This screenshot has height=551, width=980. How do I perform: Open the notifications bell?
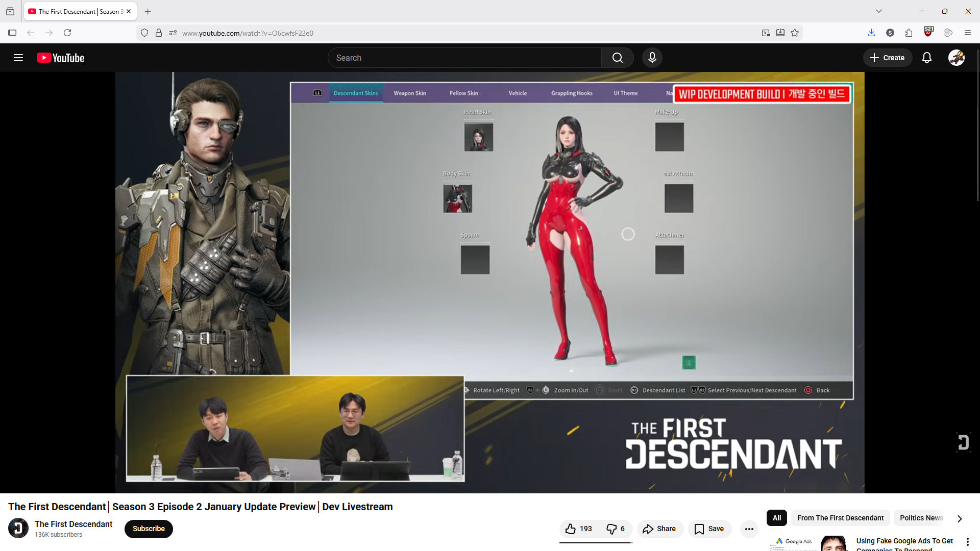pos(927,58)
